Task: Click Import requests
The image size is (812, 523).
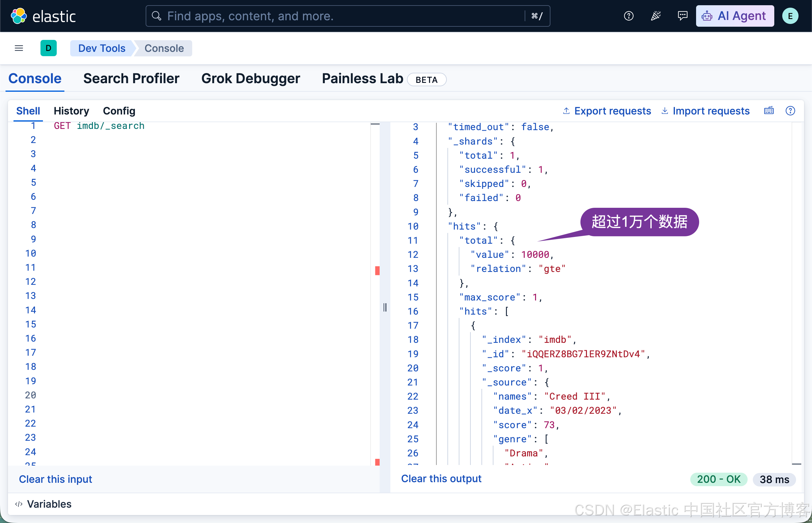Action: click(705, 111)
